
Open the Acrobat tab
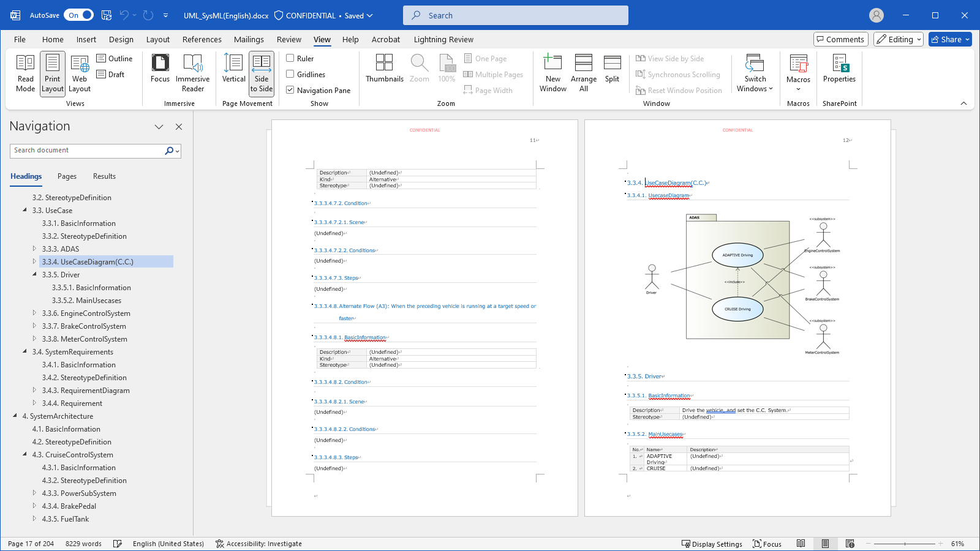385,39
